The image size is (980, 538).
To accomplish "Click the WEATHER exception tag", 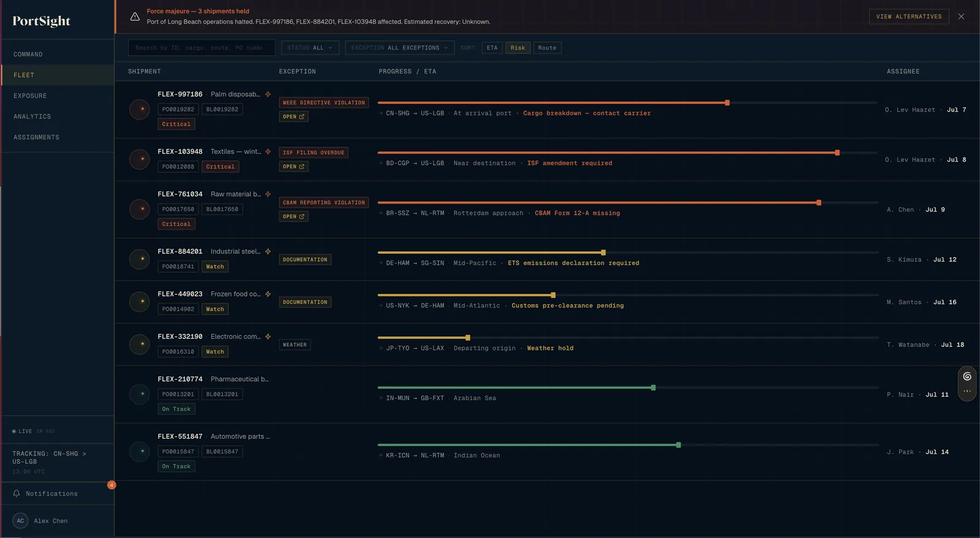I will click(295, 344).
